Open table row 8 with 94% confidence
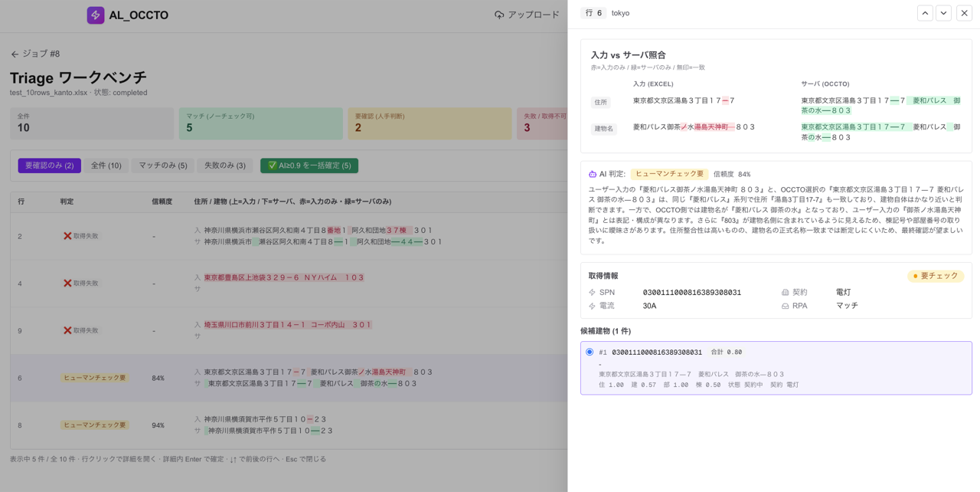The height and width of the screenshot is (492, 980). coord(289,425)
